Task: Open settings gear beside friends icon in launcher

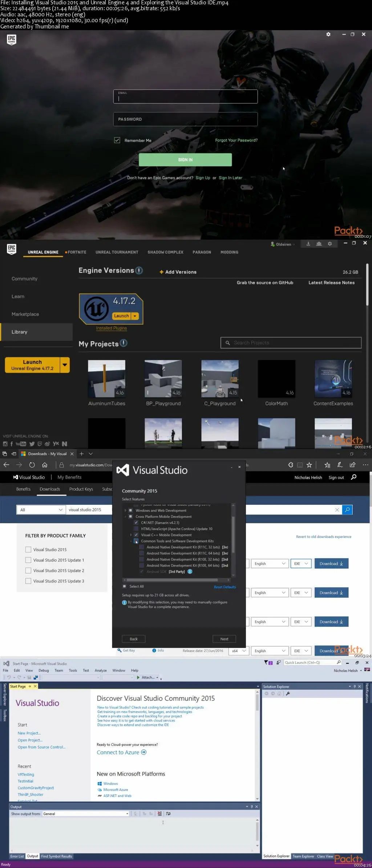Action: click(330, 244)
